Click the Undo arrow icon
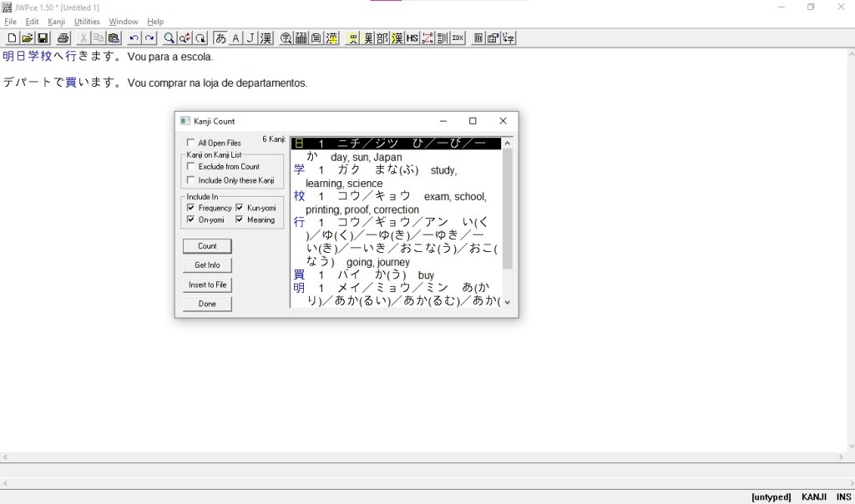Image resolution: width=855 pixels, height=504 pixels. (x=134, y=38)
